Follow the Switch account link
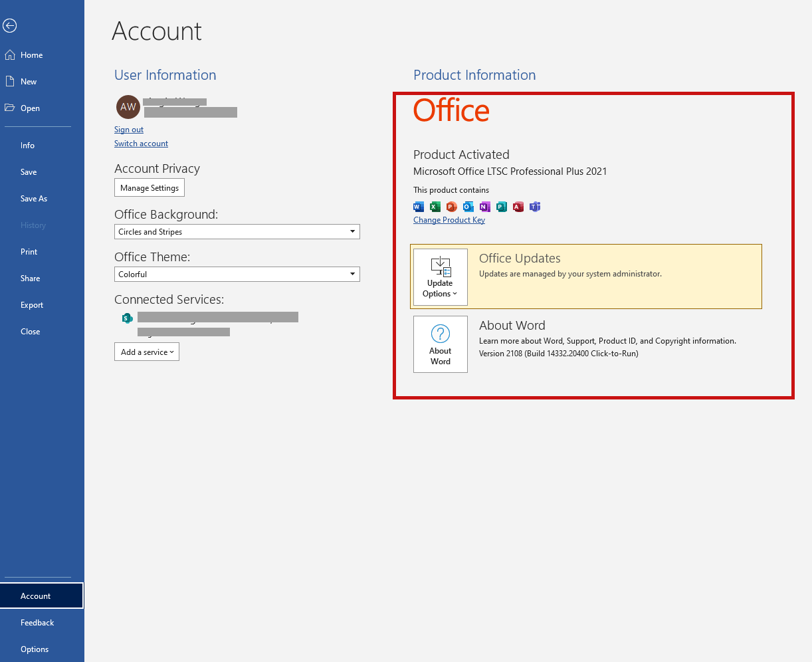The height and width of the screenshot is (662, 812). click(x=141, y=144)
